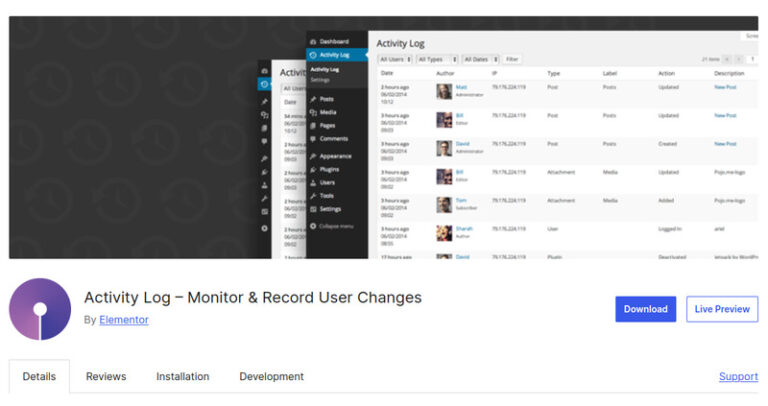Open the All Types dropdown filter

point(437,59)
